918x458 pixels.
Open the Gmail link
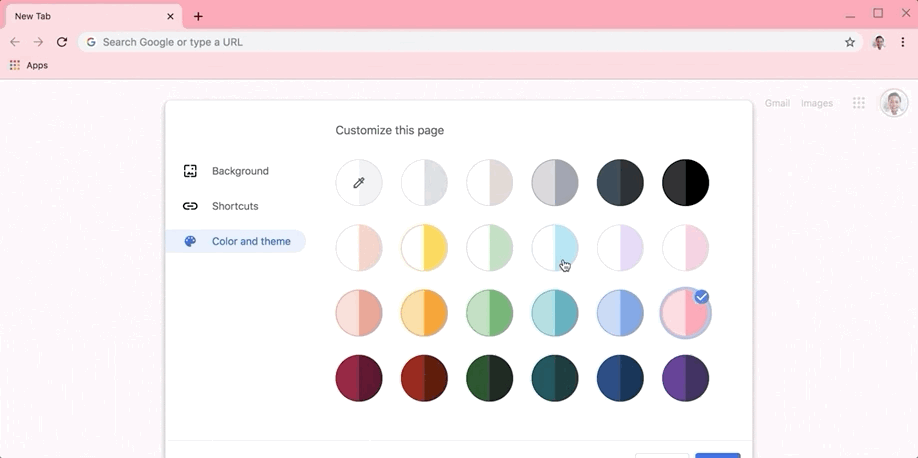[777, 103]
